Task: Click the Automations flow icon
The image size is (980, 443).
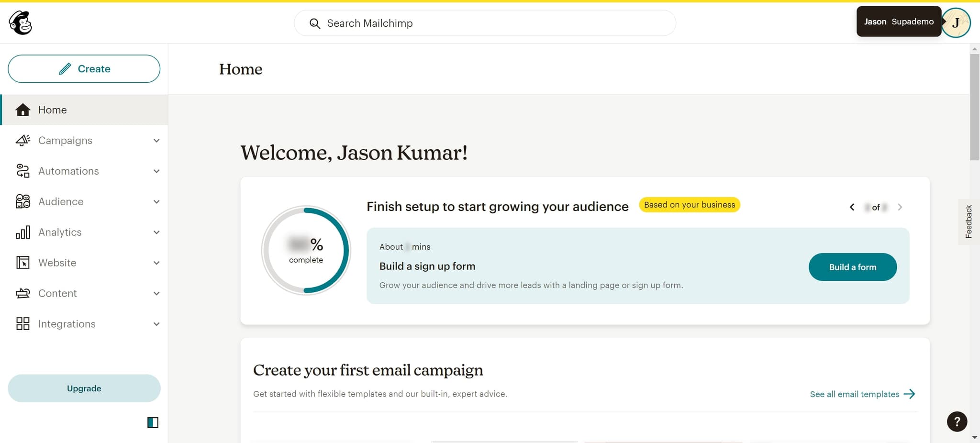Action: pos(22,171)
